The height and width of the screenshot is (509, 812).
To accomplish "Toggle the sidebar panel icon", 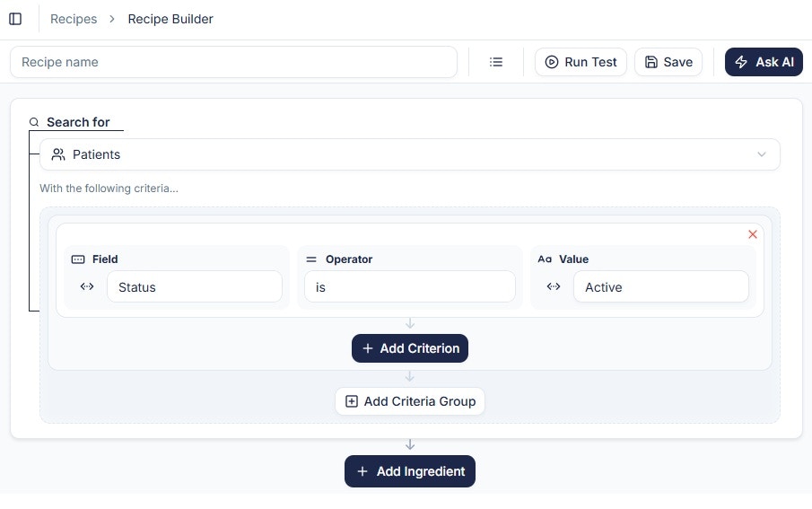I will tap(15, 19).
